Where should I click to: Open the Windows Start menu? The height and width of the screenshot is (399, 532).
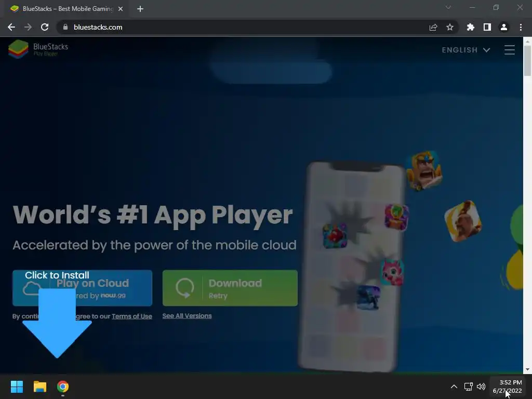[17, 387]
